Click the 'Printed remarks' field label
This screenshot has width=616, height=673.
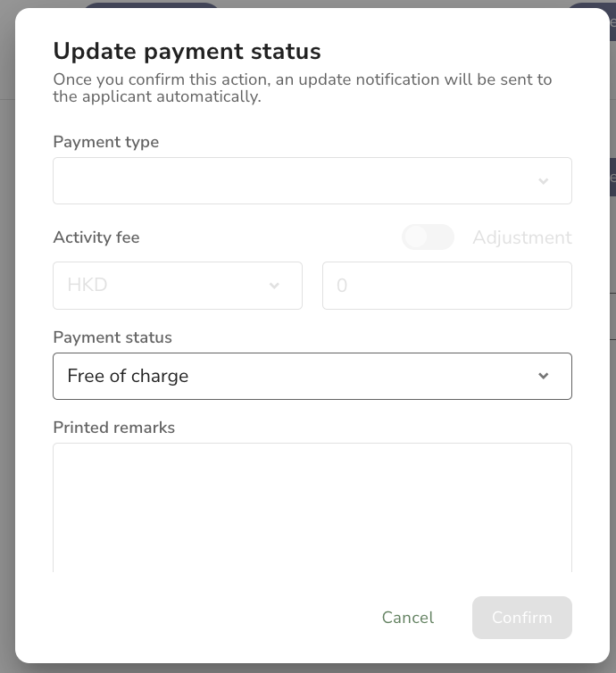(114, 428)
